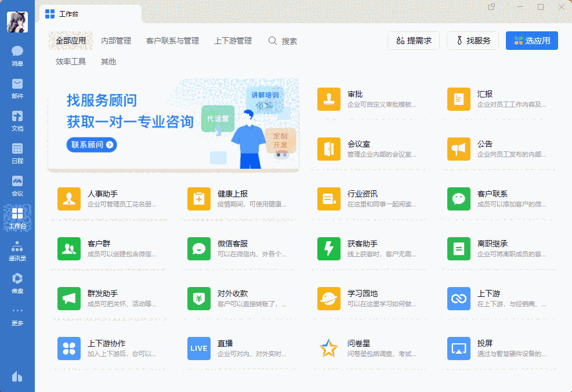Open the 健康上报 health report app
The width and height of the screenshot is (572, 392).
[199, 199]
